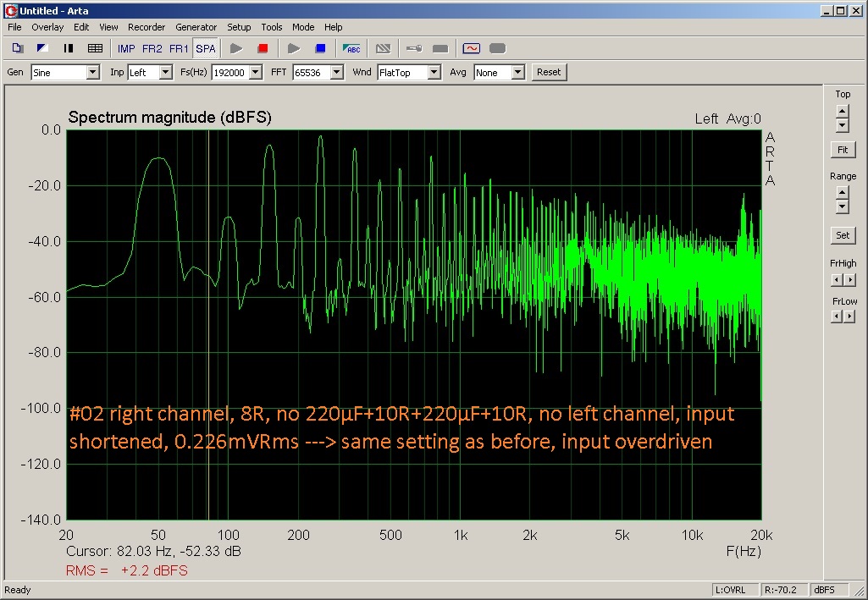The height and width of the screenshot is (600, 868).
Task: Click the Spectrum magnitude (dBFS) title
Action: (x=170, y=118)
